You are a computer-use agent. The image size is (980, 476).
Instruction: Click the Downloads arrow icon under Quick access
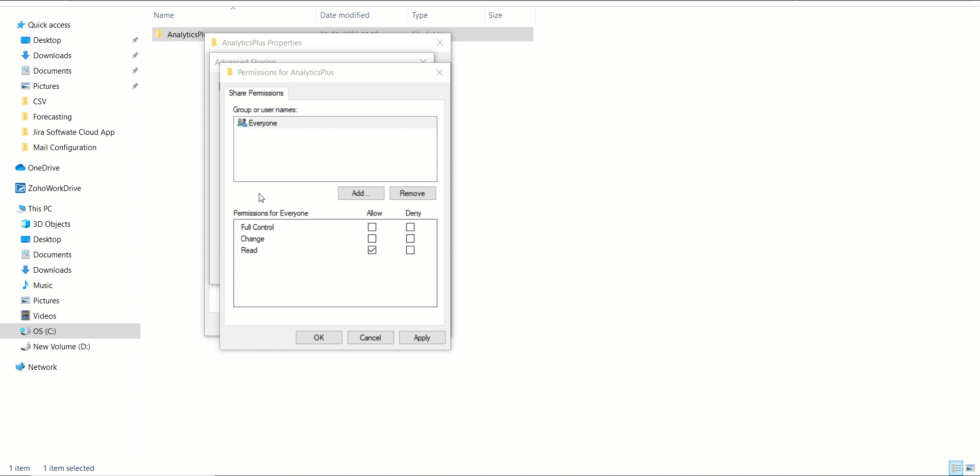(x=26, y=55)
